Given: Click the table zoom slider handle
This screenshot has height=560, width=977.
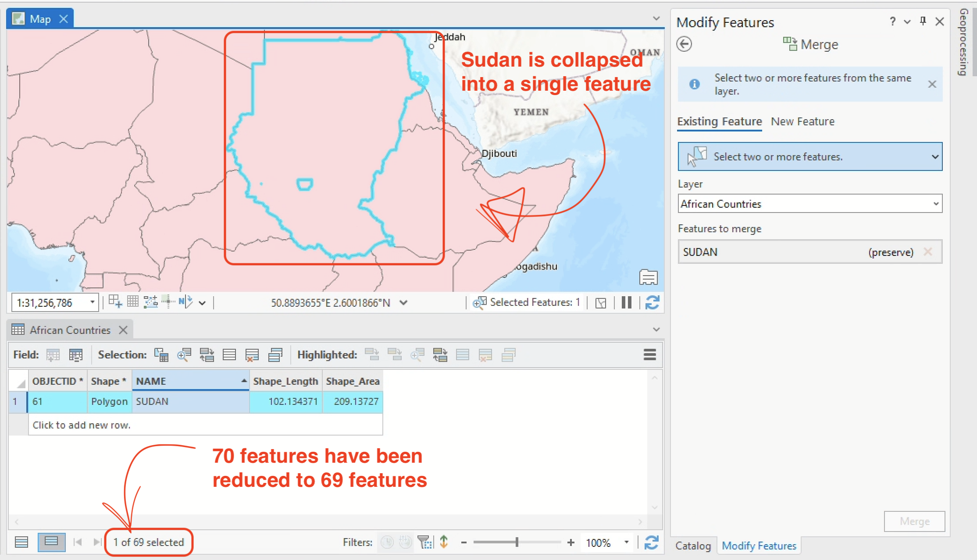Looking at the screenshot, I should (x=517, y=542).
